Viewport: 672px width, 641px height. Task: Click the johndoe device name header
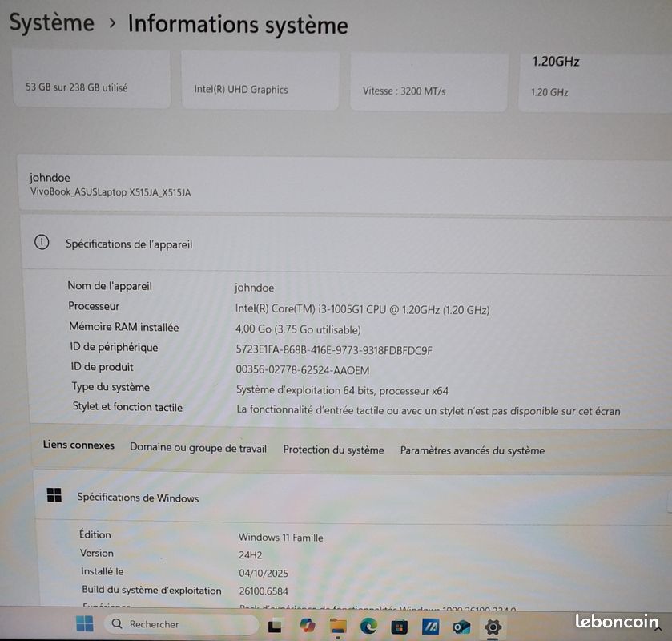coord(50,178)
